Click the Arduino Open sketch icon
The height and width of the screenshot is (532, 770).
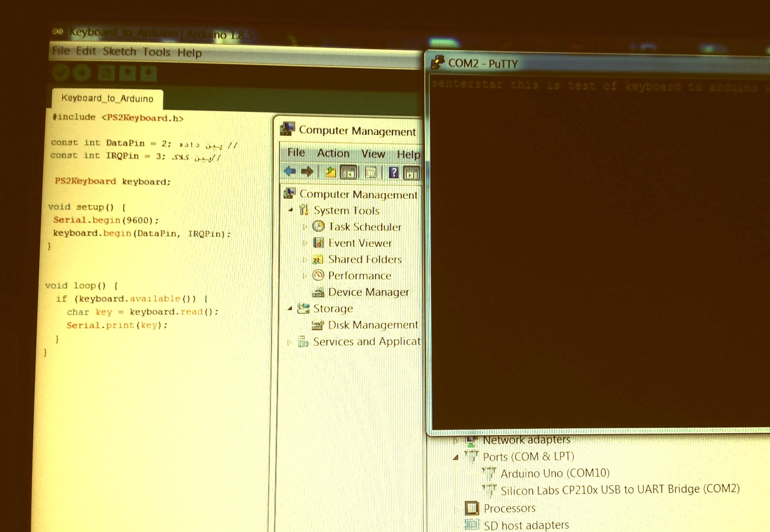(x=127, y=73)
